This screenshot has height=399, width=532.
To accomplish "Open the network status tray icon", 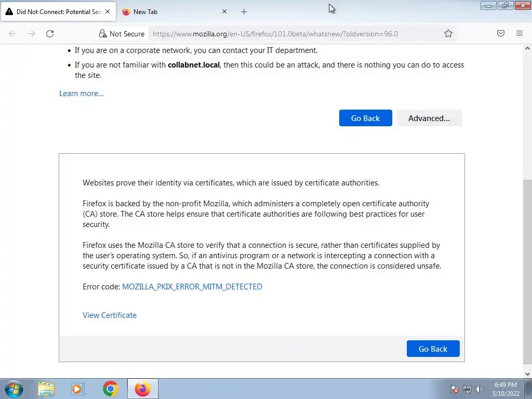I will (467, 389).
